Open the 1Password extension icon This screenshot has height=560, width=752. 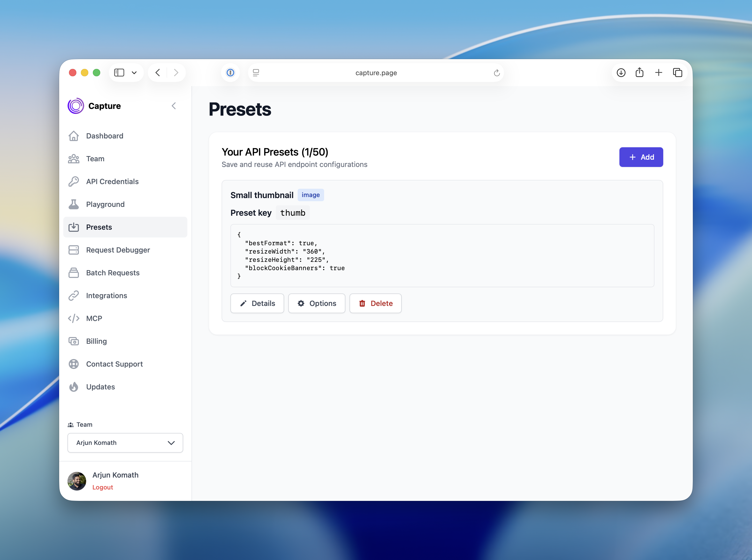[x=230, y=73]
